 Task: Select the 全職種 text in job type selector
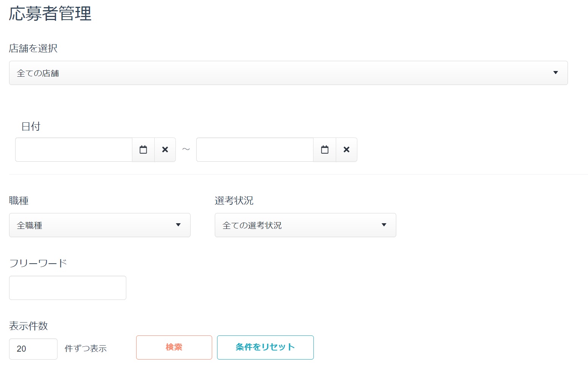(x=29, y=225)
